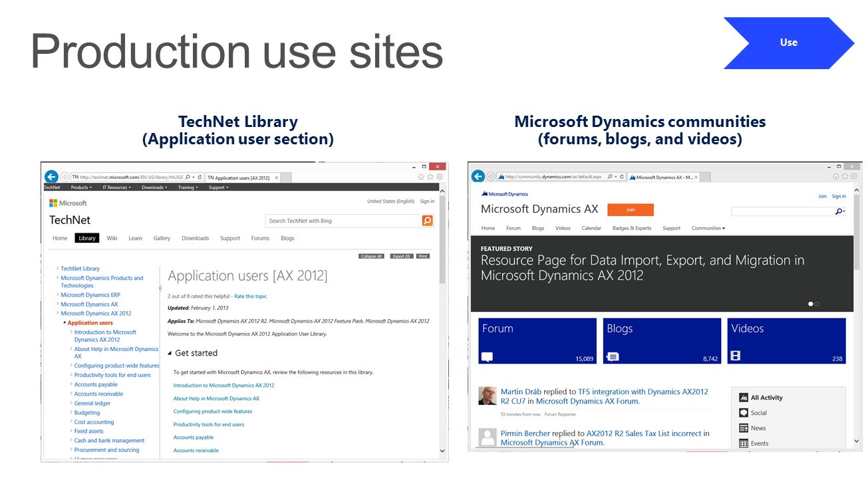Open the tools gear in the TechNet browser window
The image size is (868, 488).
click(439, 177)
